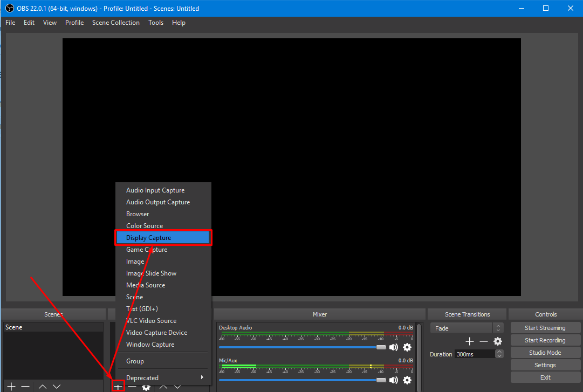Remove scene transition with minus icon
The width and height of the screenshot is (583, 392).
483,341
